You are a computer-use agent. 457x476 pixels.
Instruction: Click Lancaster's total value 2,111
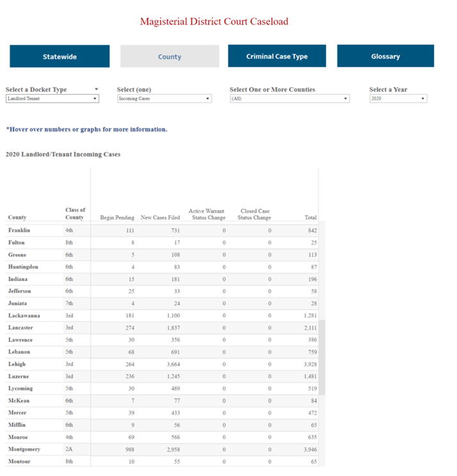(310, 328)
